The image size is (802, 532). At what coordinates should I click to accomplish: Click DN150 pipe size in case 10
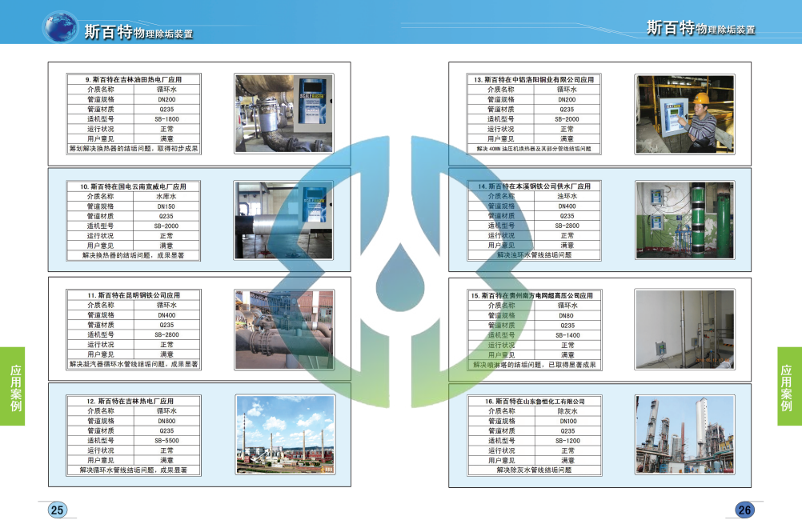(166, 206)
